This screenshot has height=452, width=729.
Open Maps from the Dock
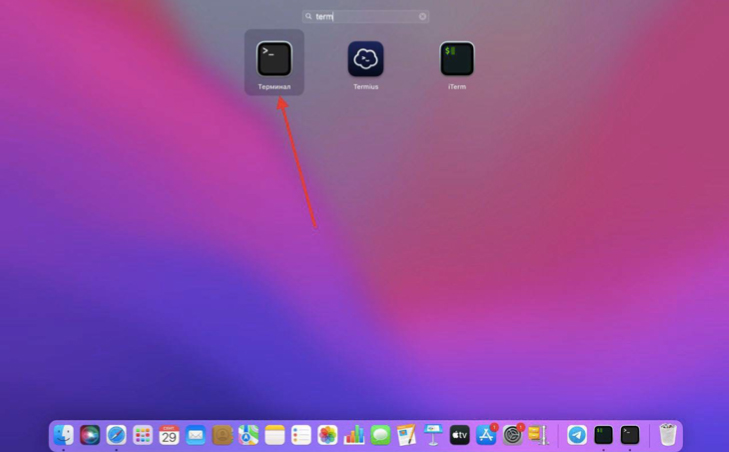point(248,435)
